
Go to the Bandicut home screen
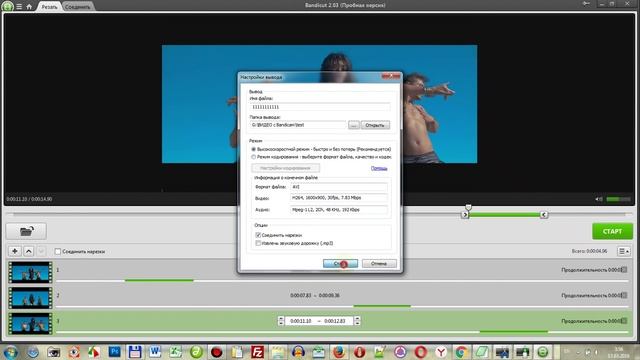29,7
